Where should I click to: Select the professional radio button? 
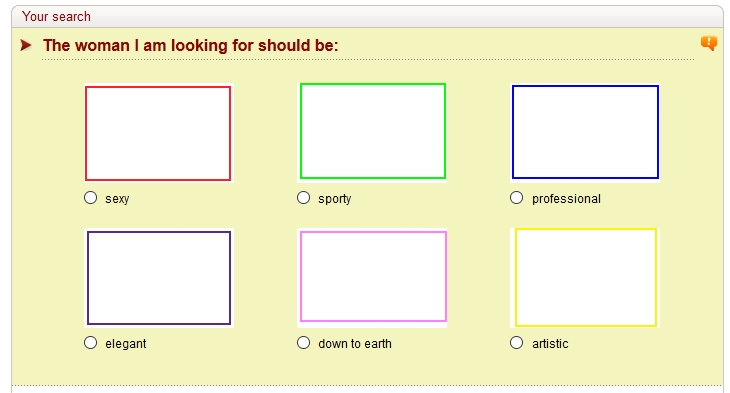[516, 197]
